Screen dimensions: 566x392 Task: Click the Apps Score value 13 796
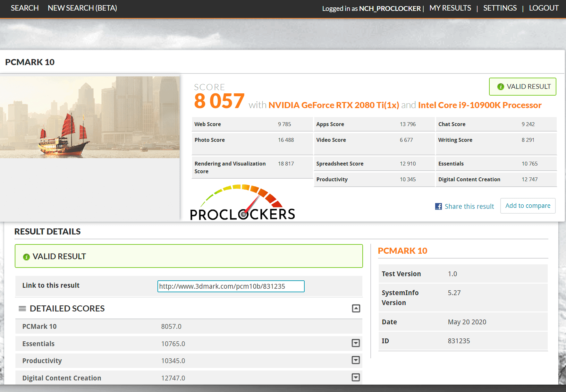click(408, 124)
